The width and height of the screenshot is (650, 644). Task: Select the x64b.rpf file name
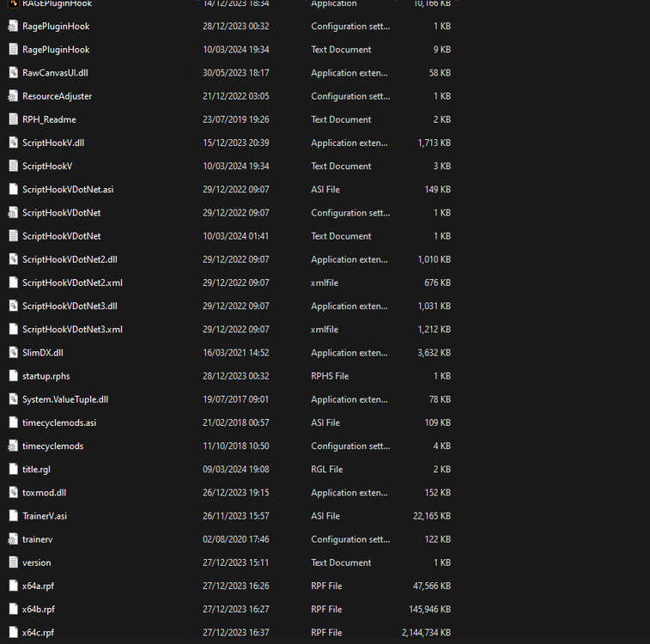pyautogui.click(x=39, y=609)
